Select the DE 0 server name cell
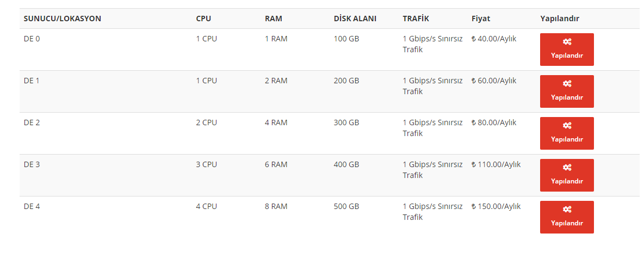The width and height of the screenshot is (644, 258). [32, 39]
